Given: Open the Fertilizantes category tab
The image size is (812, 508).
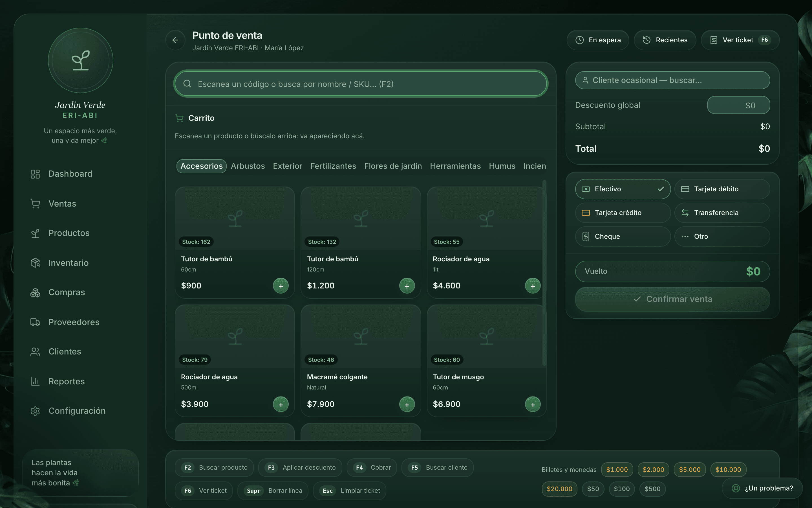Looking at the screenshot, I should click(333, 166).
